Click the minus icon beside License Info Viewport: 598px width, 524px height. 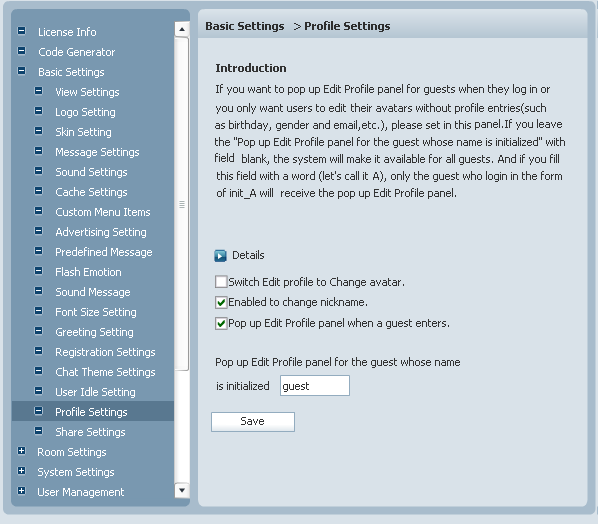click(22, 31)
